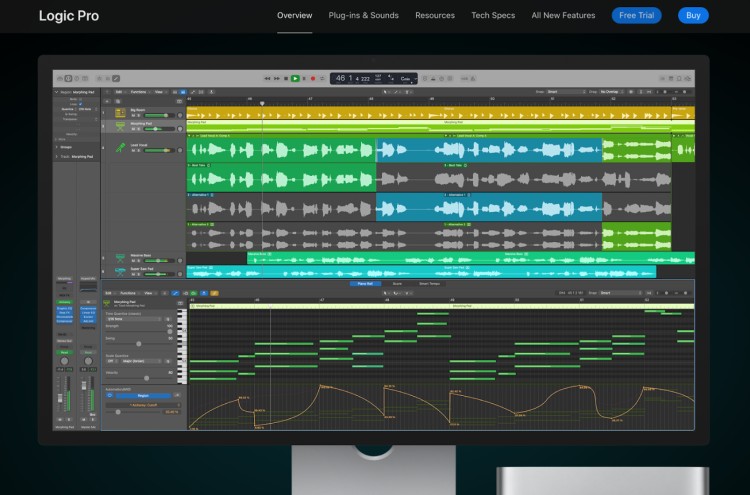Click the Add Track plus button
The height and width of the screenshot is (495, 750).
(107, 101)
